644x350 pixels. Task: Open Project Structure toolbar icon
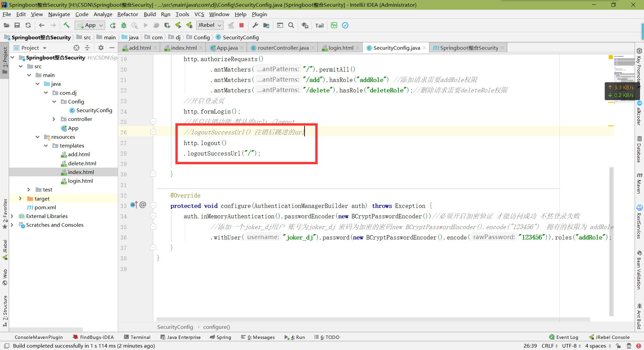[x=266, y=25]
